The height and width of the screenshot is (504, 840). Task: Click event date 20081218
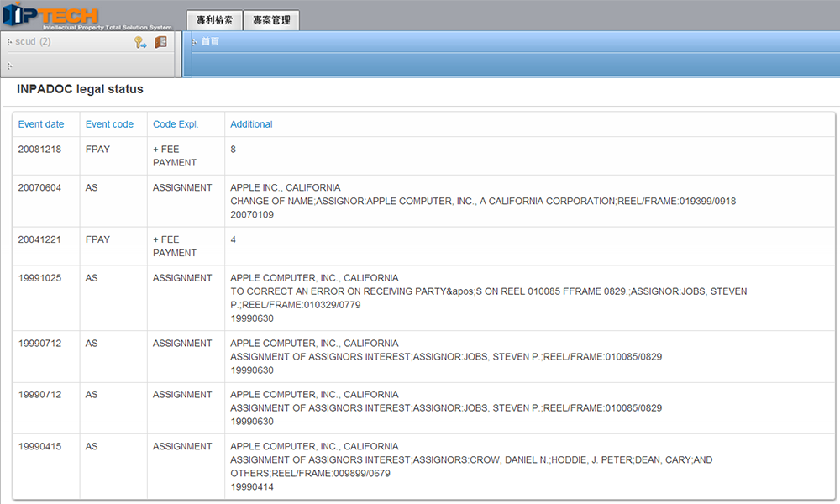(39, 150)
